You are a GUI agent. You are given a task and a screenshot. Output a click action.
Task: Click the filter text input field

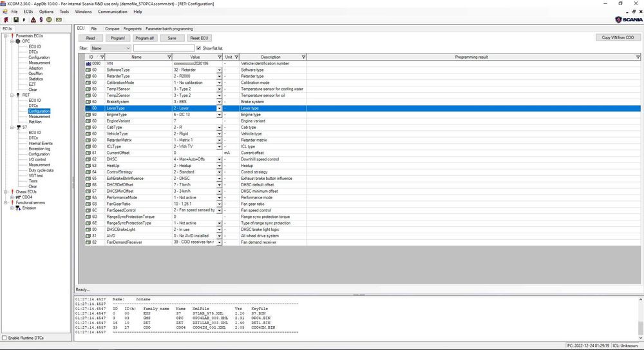click(164, 48)
